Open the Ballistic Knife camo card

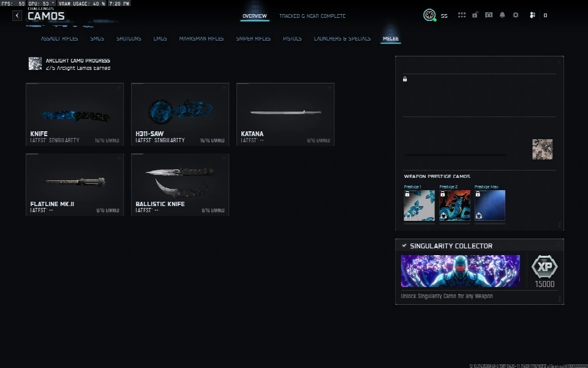tap(180, 185)
